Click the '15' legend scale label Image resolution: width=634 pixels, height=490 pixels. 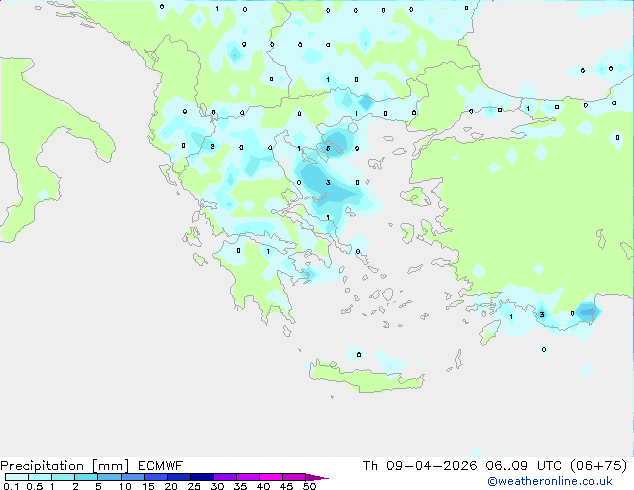click(x=148, y=486)
